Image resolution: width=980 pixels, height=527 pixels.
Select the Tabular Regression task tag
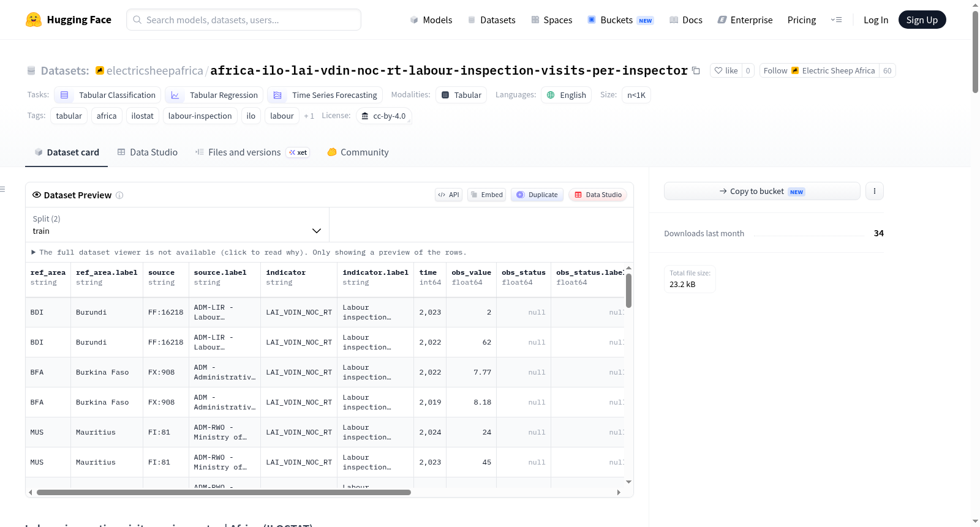214,95
